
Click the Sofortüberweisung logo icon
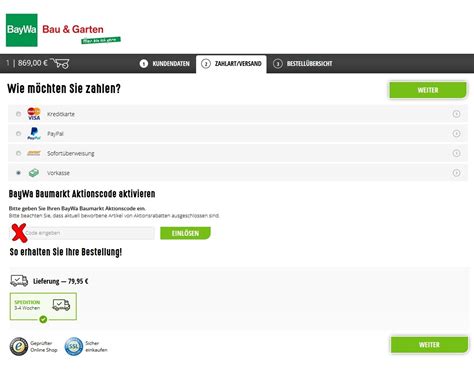(x=34, y=153)
